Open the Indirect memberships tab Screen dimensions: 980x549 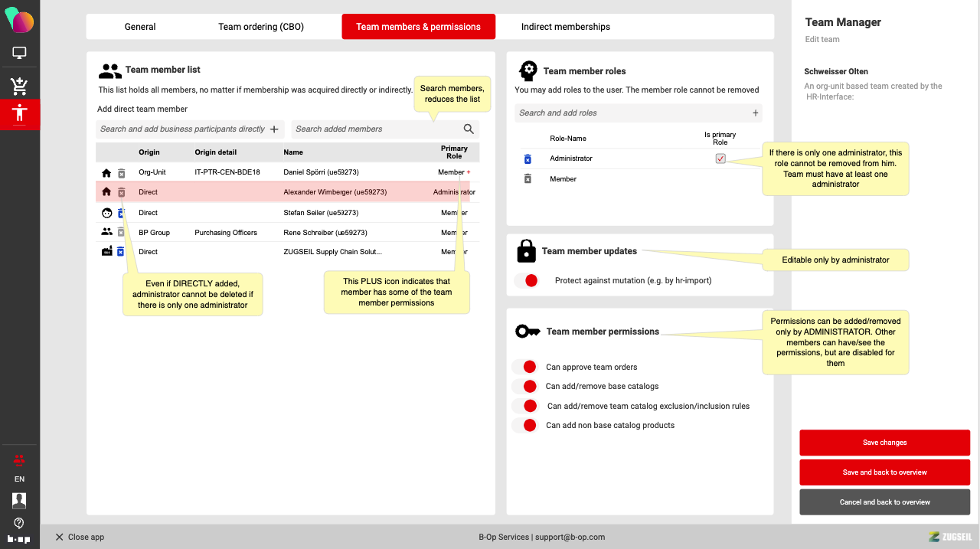coord(565,27)
